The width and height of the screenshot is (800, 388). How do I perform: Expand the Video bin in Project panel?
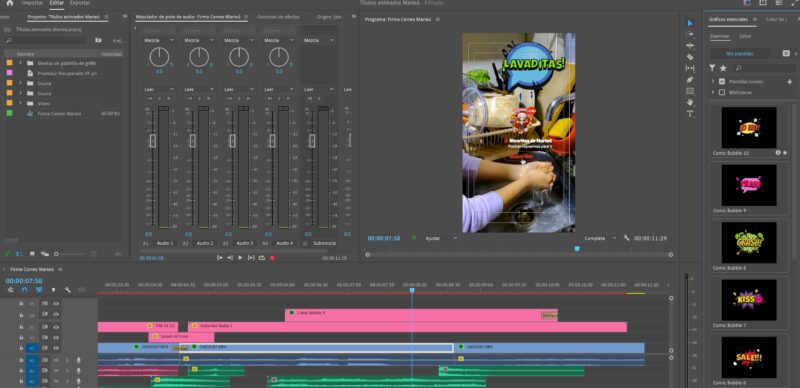pyautogui.click(x=20, y=103)
